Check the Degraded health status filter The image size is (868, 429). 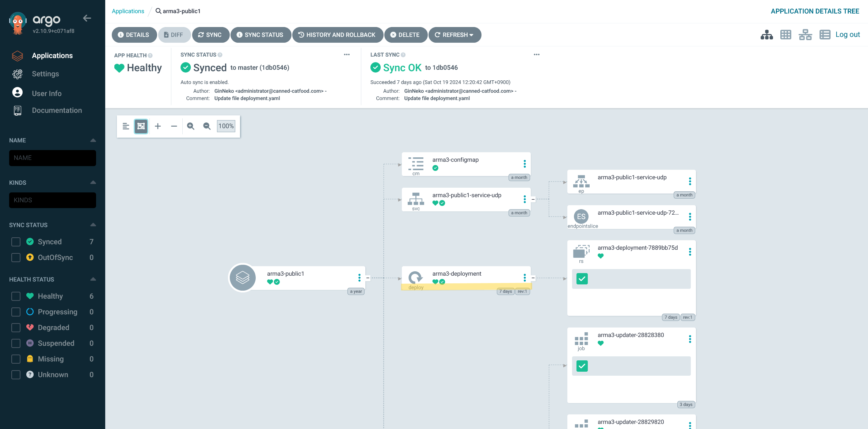16,328
